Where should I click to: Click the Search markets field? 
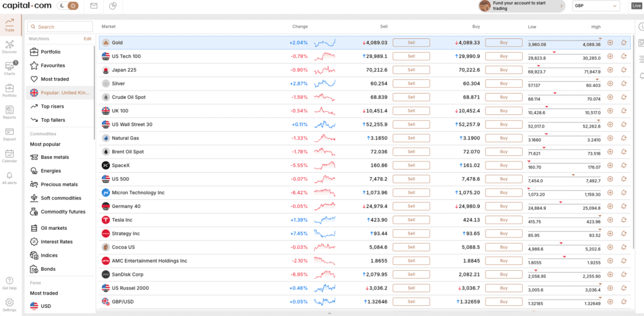pyautogui.click(x=60, y=26)
